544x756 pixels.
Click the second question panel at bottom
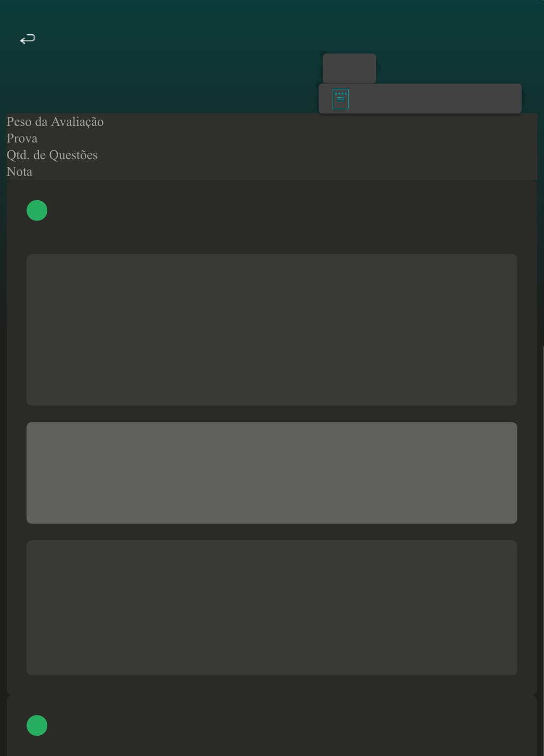272,725
